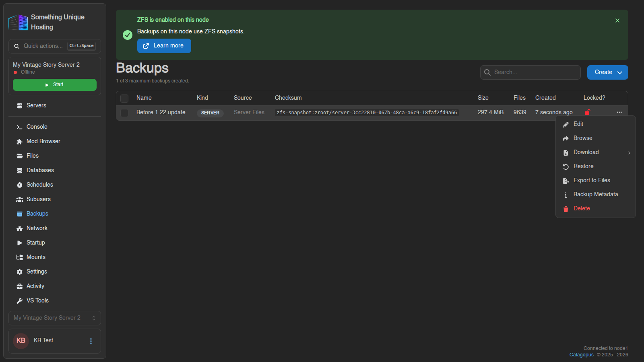Toggle the select-all checkbox in table header
This screenshot has height=362, width=644.
(x=124, y=98)
